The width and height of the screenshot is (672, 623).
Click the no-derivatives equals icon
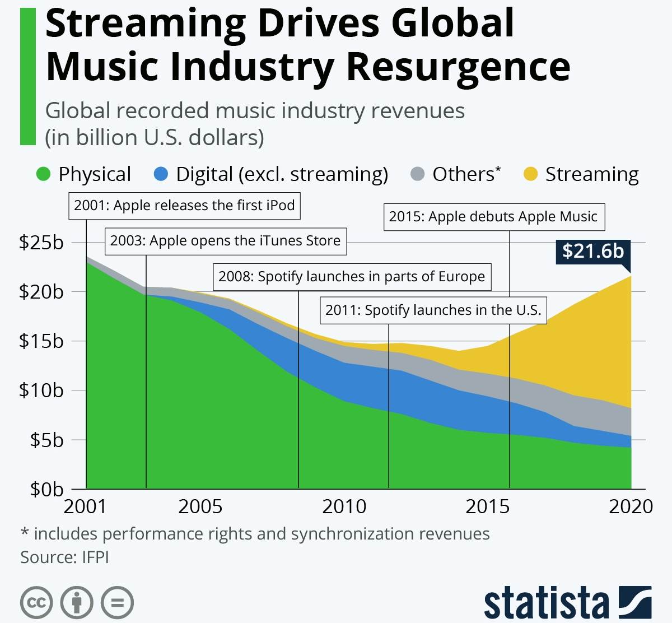[x=117, y=603]
